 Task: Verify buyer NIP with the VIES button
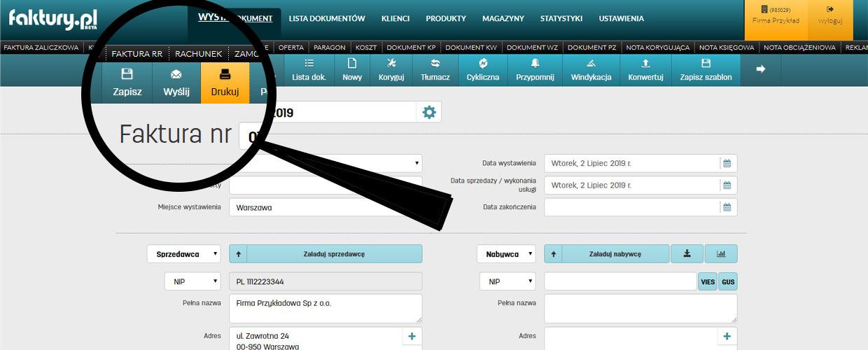708,281
